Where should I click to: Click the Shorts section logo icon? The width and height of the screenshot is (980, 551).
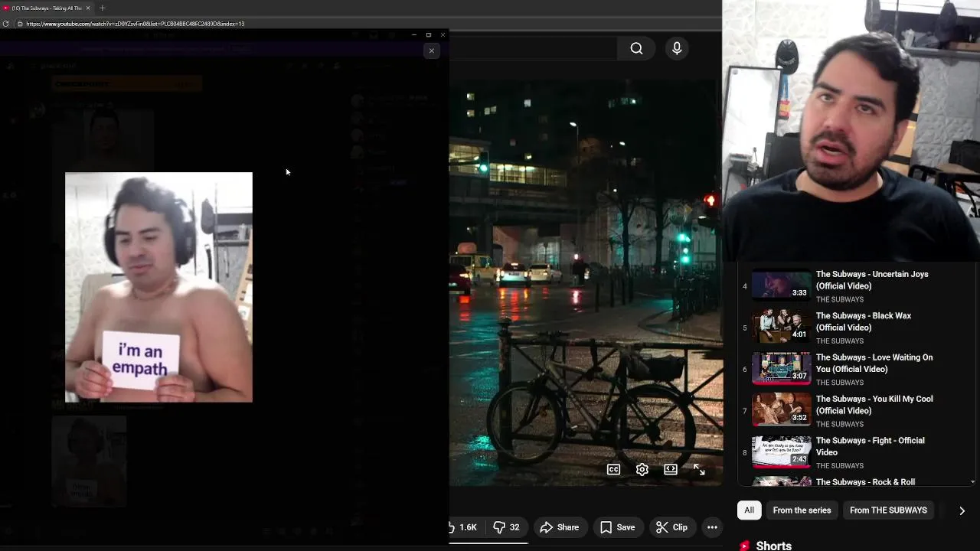tap(744, 546)
